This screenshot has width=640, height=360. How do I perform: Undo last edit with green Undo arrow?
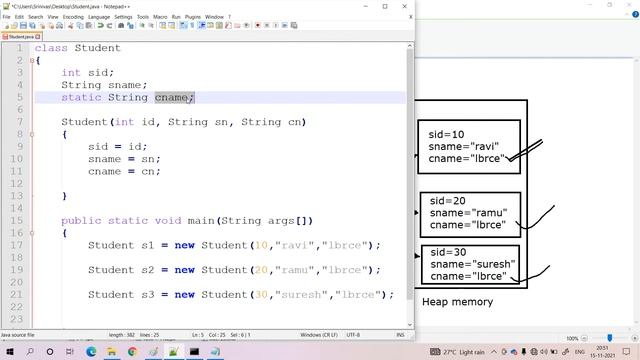(100, 25)
